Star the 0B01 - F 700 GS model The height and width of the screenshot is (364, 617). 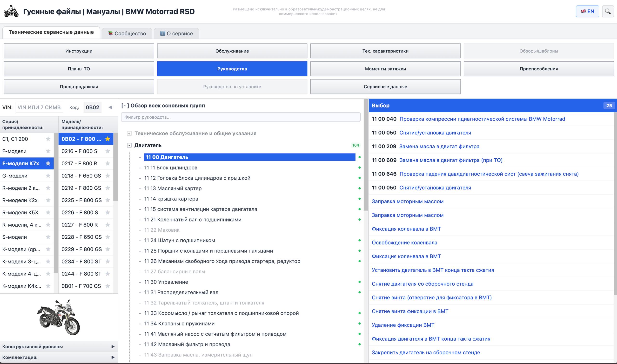tap(108, 286)
